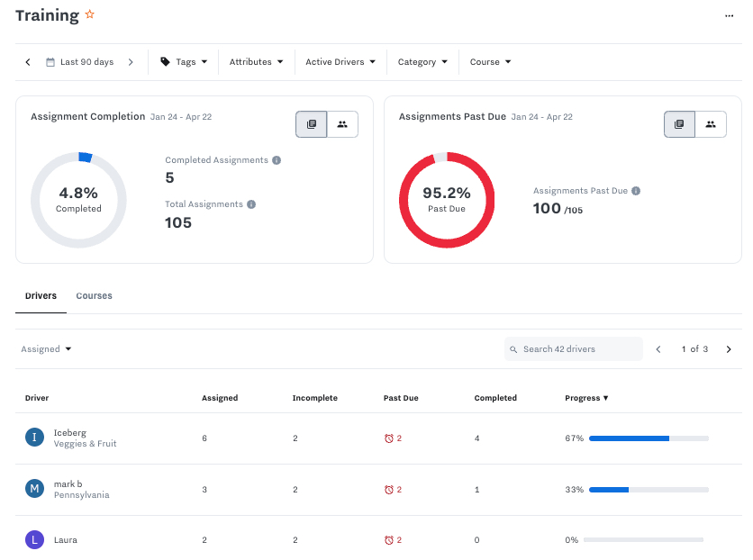
Task: Open the three-dot more options menu
Action: [729, 15]
